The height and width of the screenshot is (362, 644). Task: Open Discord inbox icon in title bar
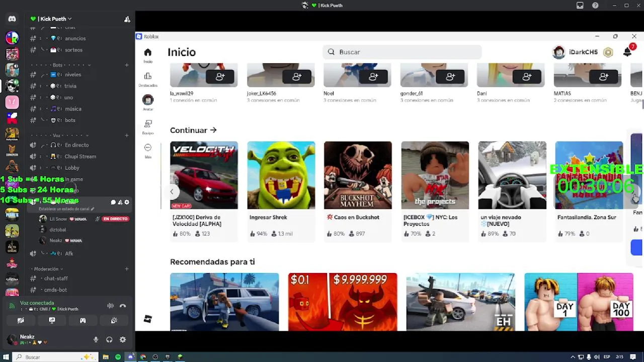(580, 6)
